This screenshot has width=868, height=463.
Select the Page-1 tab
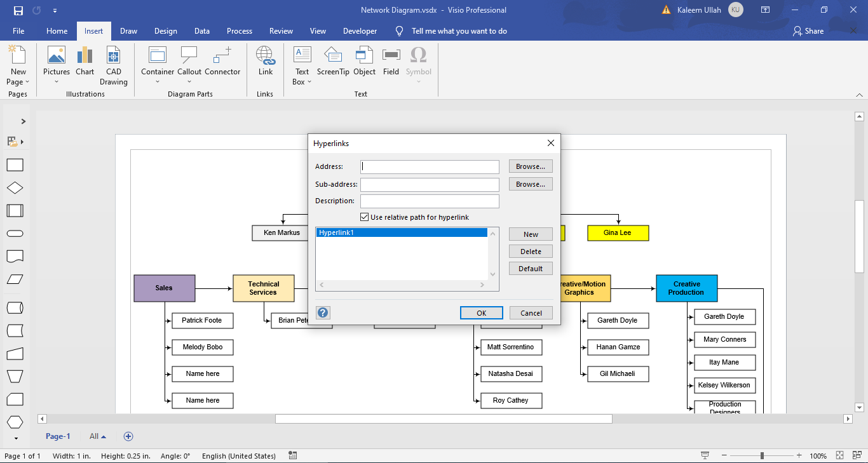tap(58, 436)
